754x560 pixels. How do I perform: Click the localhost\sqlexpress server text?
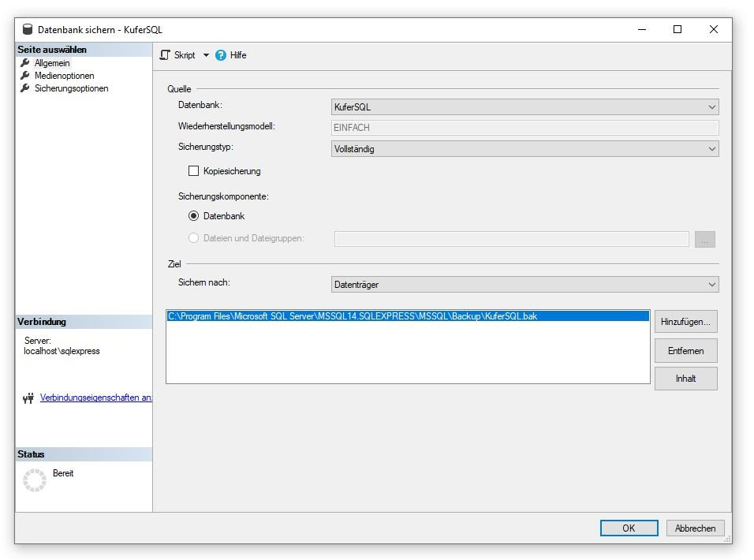(62, 351)
